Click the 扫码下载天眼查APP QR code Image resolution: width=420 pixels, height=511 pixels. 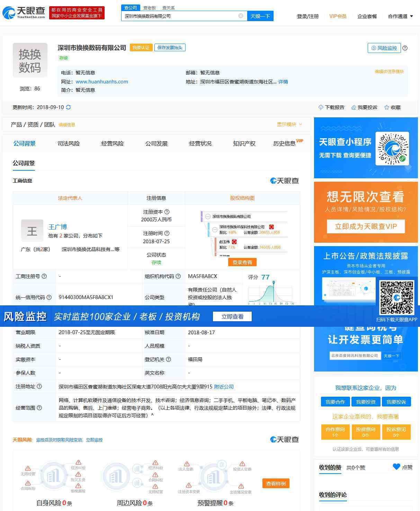point(397,297)
